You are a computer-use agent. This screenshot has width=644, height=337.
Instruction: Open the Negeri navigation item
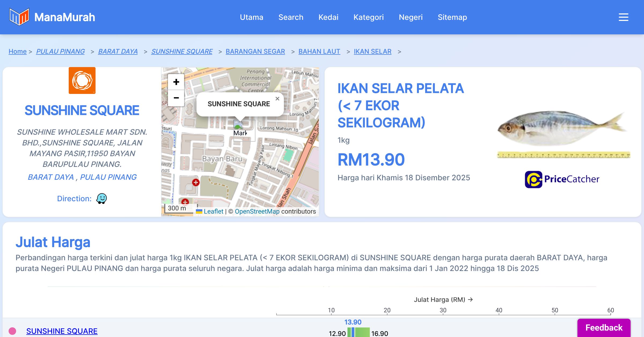coord(411,17)
